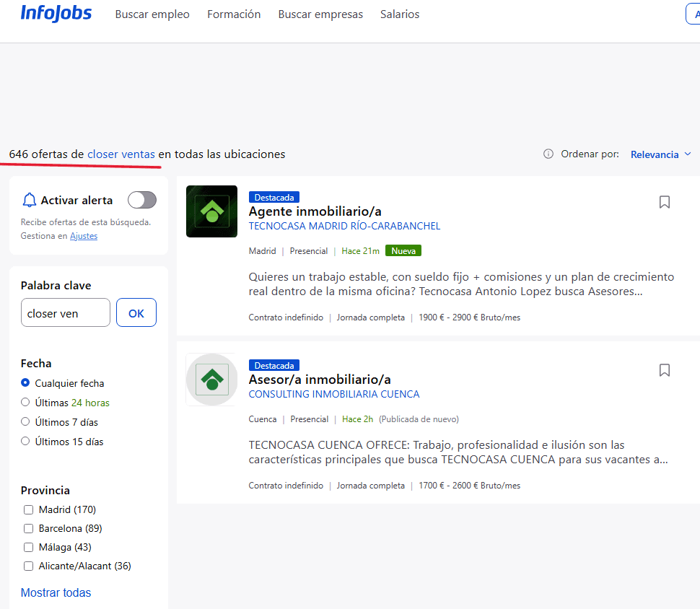
Task: Open the Tecnocasa Madrid company logo
Action: tap(211, 211)
